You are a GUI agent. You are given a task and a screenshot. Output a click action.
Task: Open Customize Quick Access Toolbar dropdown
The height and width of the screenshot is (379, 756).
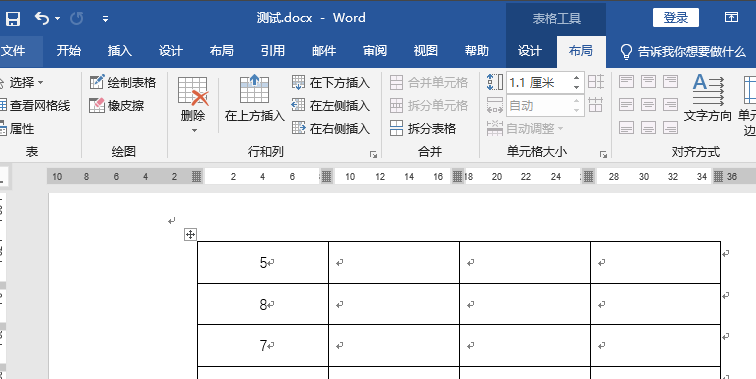click(105, 19)
